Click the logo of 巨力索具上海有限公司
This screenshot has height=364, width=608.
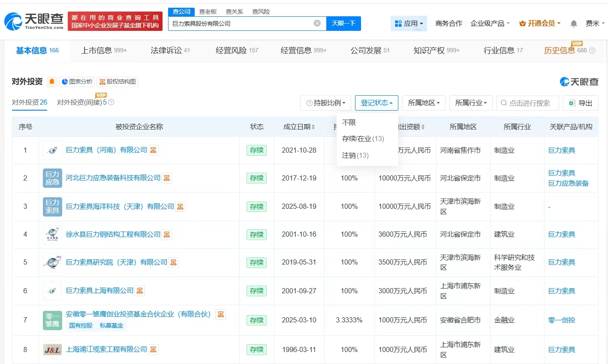click(x=52, y=291)
